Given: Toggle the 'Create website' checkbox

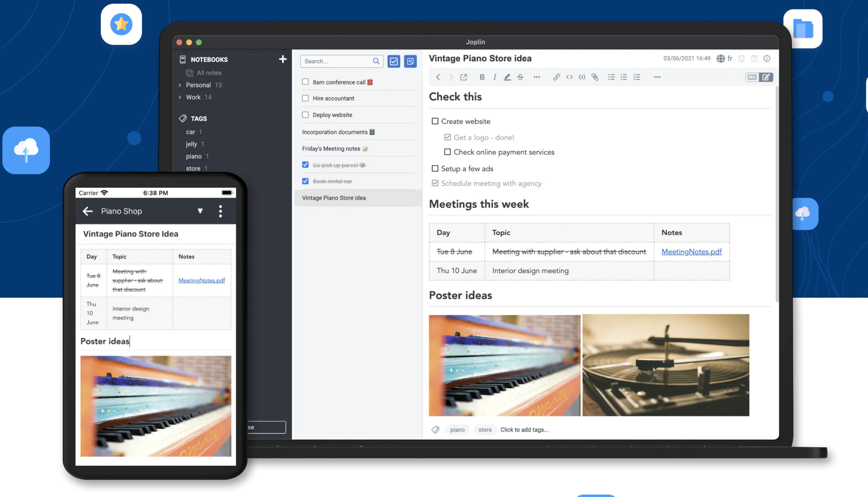Looking at the screenshot, I should pyautogui.click(x=435, y=121).
